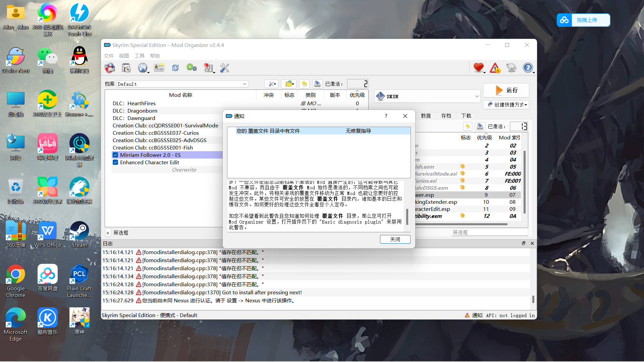Open the change game instance icon

click(x=110, y=68)
